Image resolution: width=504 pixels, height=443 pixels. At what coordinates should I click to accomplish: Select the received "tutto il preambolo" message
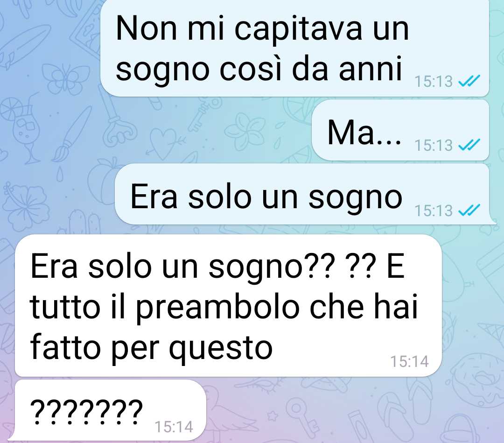pos(228,305)
